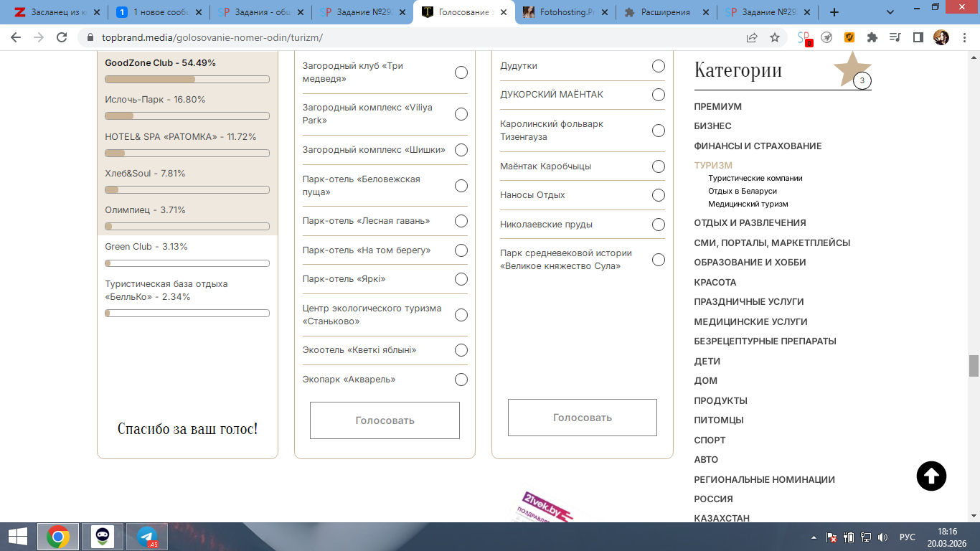Select Маёнтак Каробчыцы radio button
The height and width of the screenshot is (551, 980).
coord(659,166)
